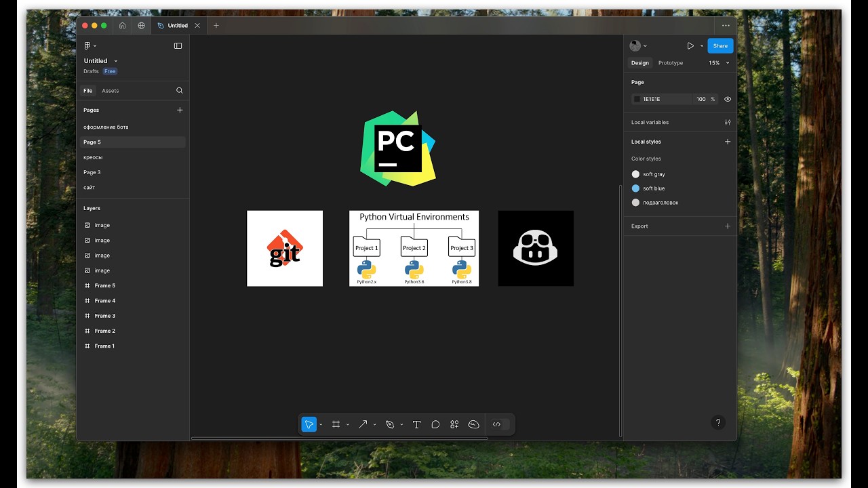
Task: Switch to the Prototype tab
Action: click(671, 62)
